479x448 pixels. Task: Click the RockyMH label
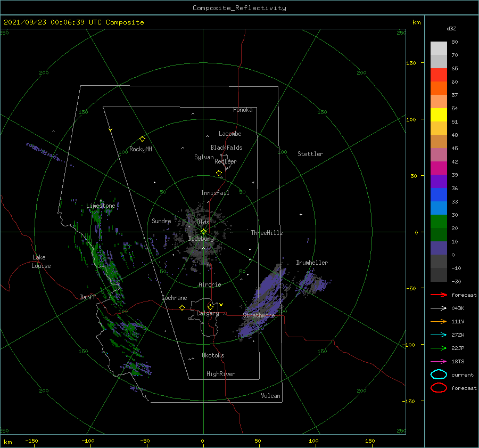pos(141,149)
